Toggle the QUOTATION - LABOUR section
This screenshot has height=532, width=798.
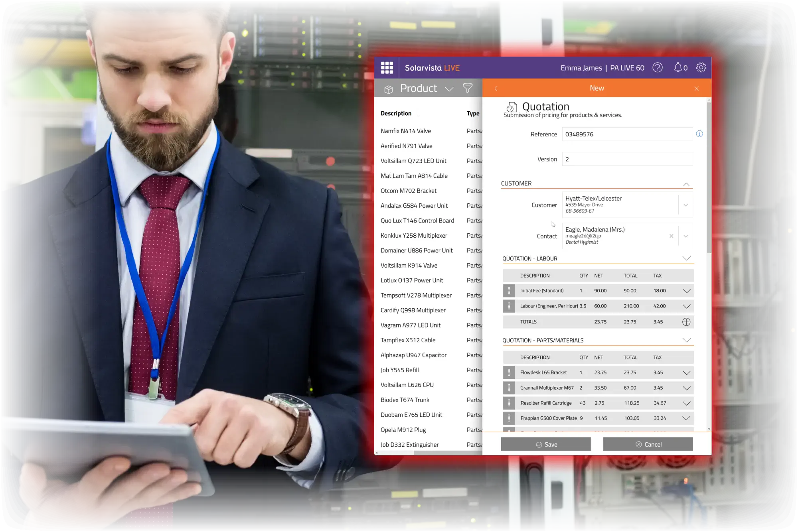[686, 258]
